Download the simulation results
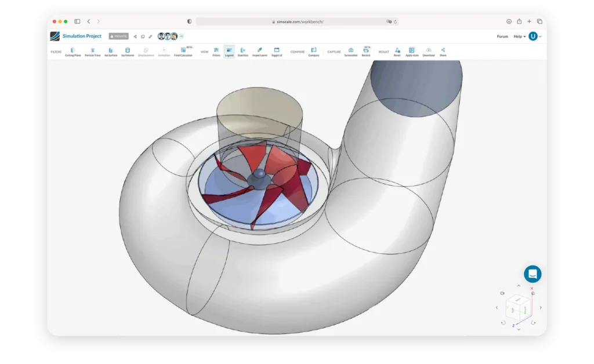 pyautogui.click(x=428, y=51)
